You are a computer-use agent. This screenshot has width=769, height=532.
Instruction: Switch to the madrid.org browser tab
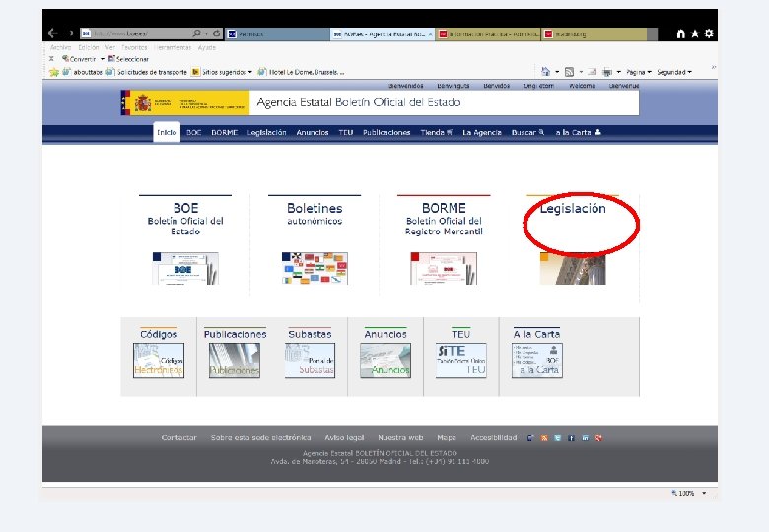tap(594, 33)
